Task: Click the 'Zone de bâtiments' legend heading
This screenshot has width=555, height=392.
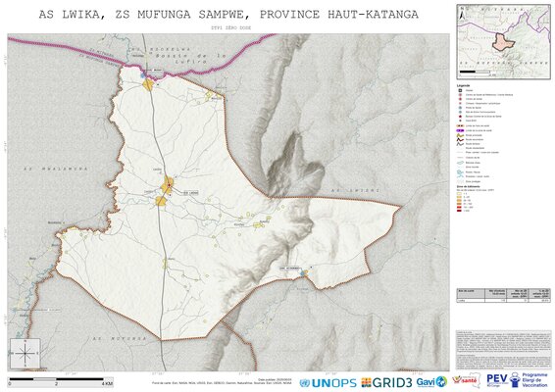Action: [x=469, y=186]
